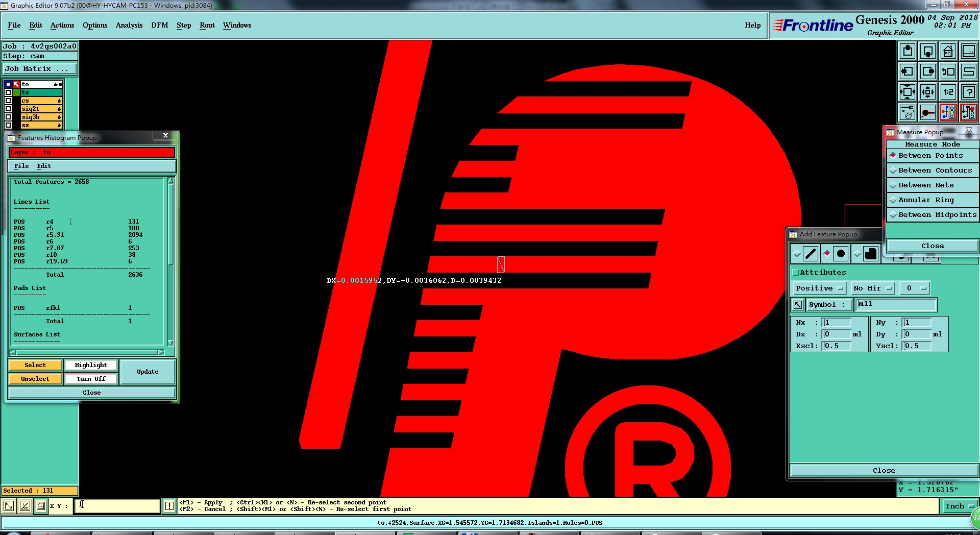Screen dimensions: 980x535
Task: Click the symbol picker arrow icon
Action: (798, 305)
